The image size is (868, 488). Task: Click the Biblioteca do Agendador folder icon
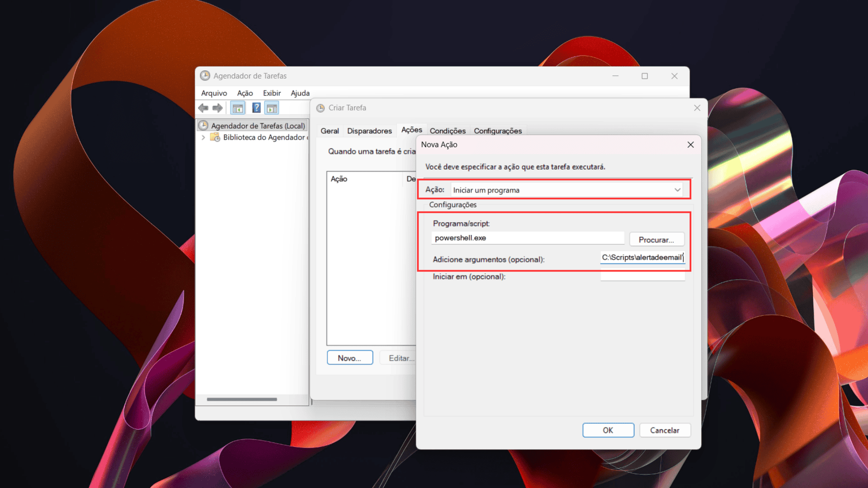[x=215, y=137]
